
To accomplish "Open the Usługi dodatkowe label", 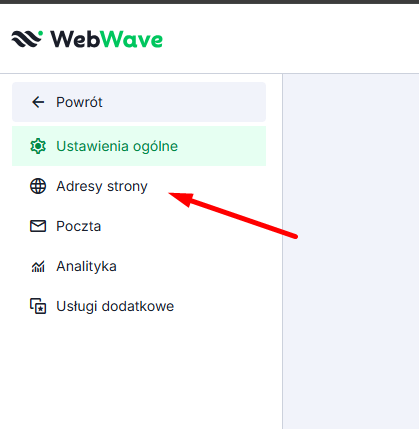I will tap(115, 306).
